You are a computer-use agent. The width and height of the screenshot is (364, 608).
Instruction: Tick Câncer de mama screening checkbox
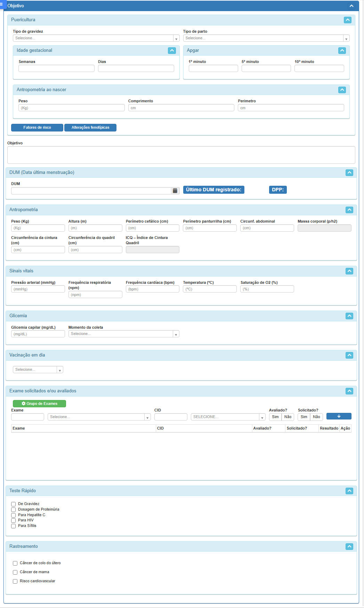click(15, 572)
